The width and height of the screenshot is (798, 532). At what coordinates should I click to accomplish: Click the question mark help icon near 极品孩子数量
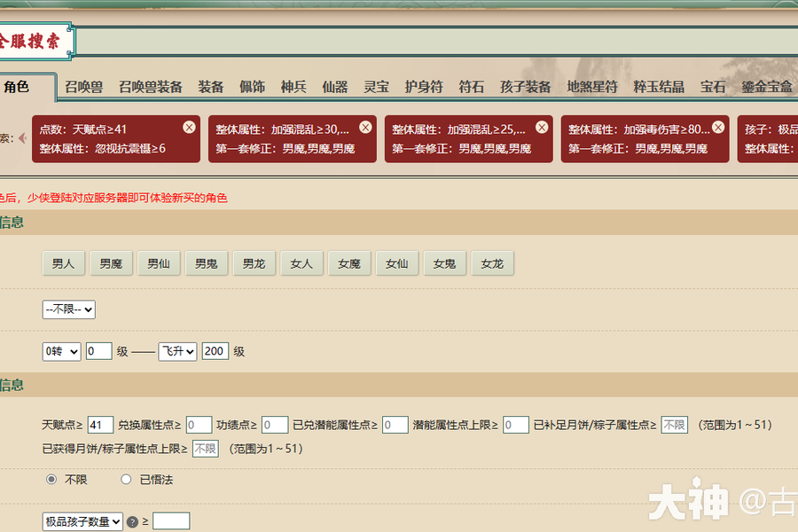[x=132, y=522]
